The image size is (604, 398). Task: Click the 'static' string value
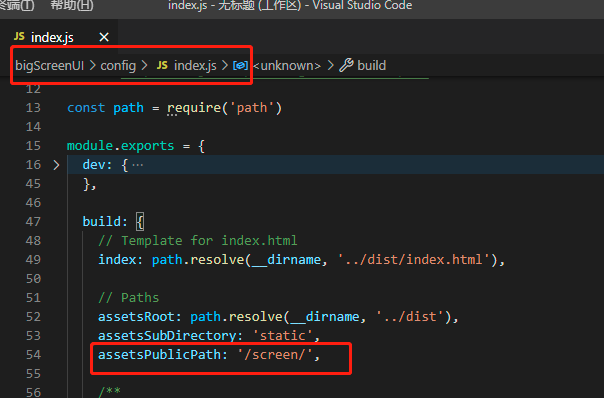(x=283, y=335)
